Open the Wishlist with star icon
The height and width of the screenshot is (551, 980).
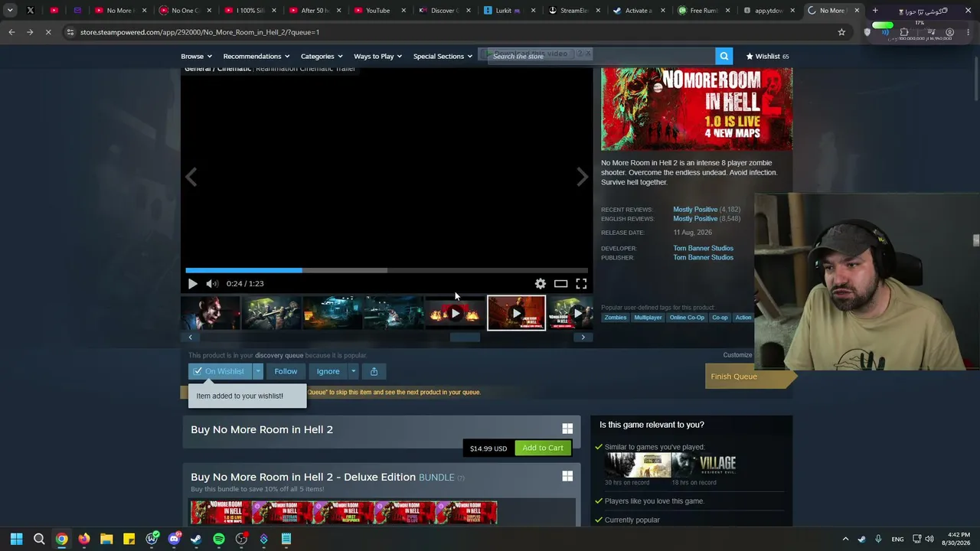[767, 56]
